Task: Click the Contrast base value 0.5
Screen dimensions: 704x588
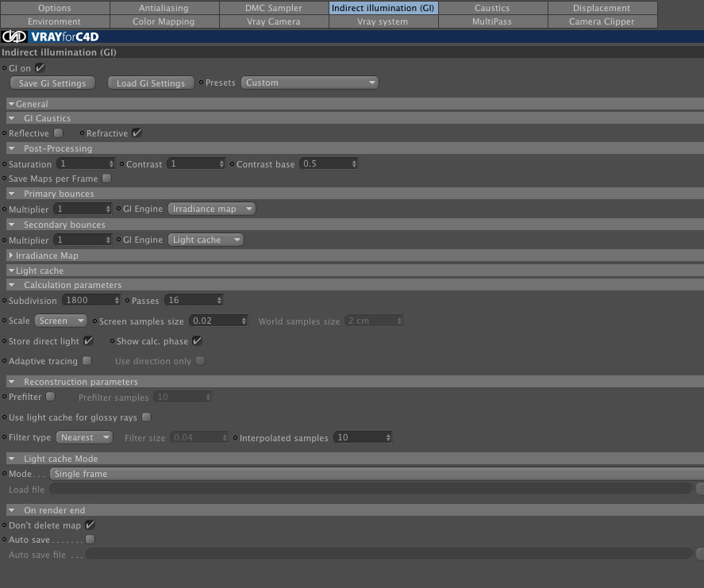Action: click(310, 163)
